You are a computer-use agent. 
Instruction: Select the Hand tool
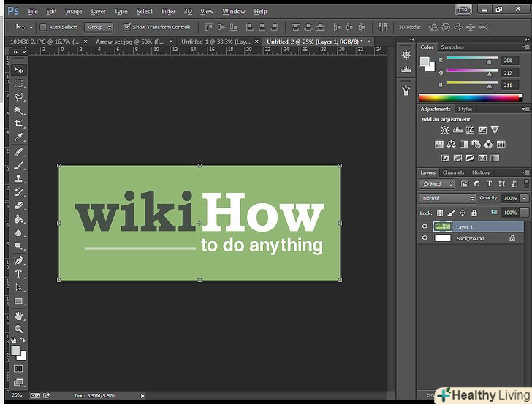click(x=19, y=316)
